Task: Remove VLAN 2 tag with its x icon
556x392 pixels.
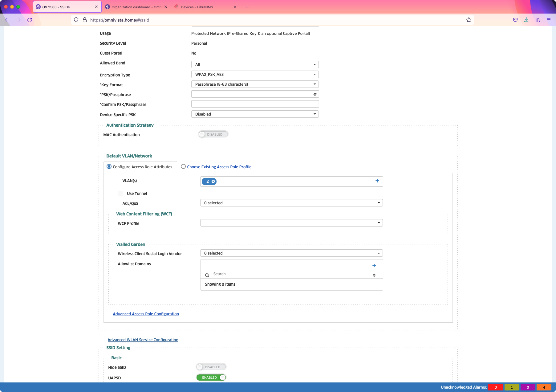Action: pos(213,182)
